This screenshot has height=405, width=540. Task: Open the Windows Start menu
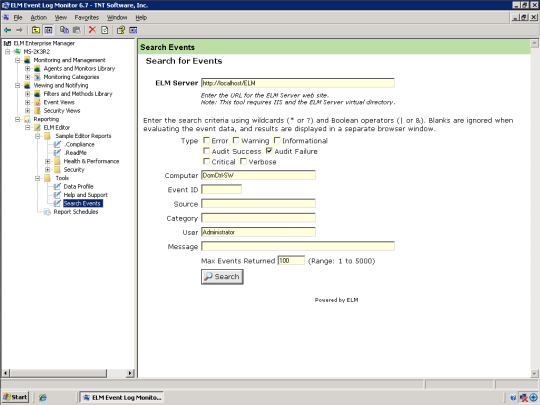tap(15, 397)
